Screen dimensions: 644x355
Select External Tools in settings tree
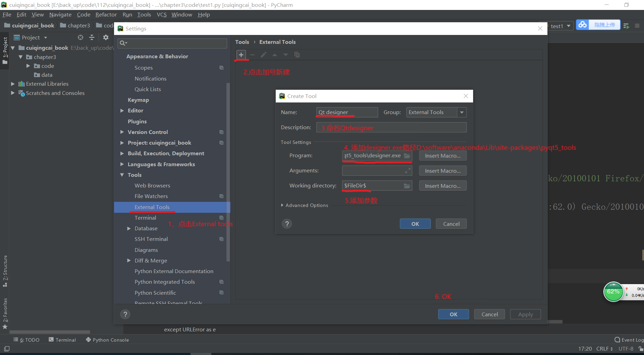click(x=172, y=207)
